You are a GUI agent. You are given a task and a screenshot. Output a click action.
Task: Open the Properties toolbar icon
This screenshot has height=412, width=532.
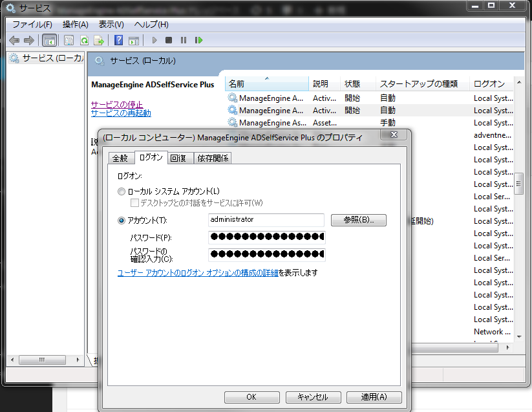pyautogui.click(x=69, y=40)
